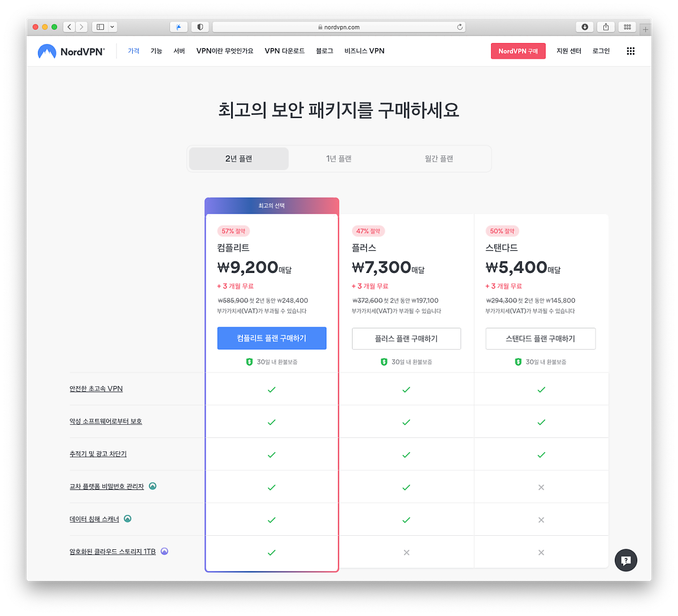Viewport: 678px width, 616px height.
Task: Click the 50% 절약 badge
Action: click(x=502, y=231)
